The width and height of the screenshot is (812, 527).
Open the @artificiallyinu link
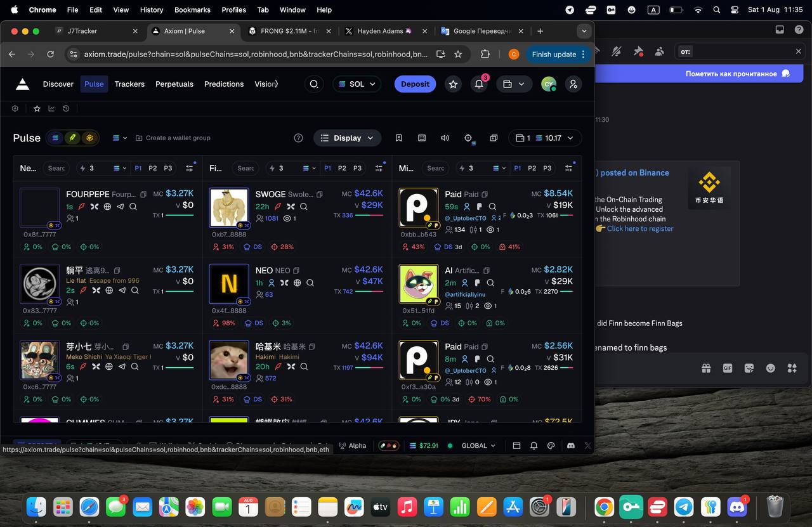465,294
